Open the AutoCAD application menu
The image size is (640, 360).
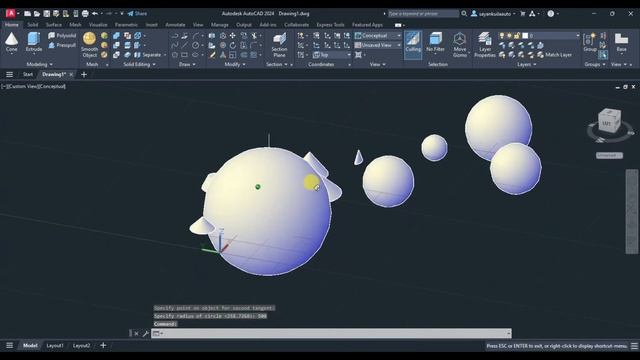11,13
